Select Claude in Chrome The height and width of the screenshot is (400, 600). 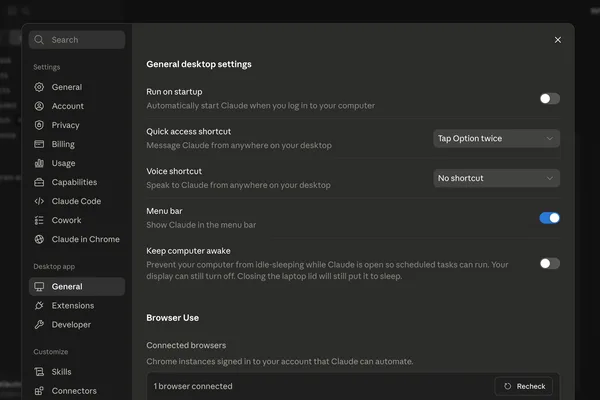(77, 239)
